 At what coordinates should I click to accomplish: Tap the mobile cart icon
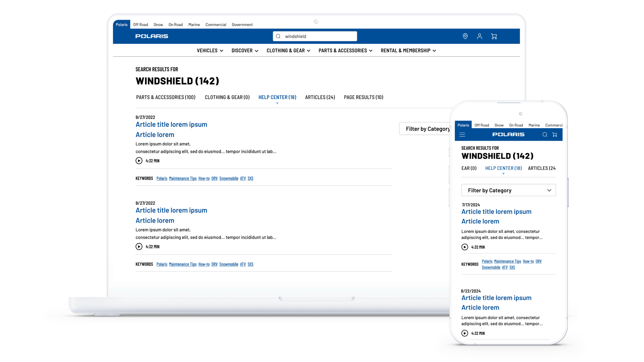554,135
